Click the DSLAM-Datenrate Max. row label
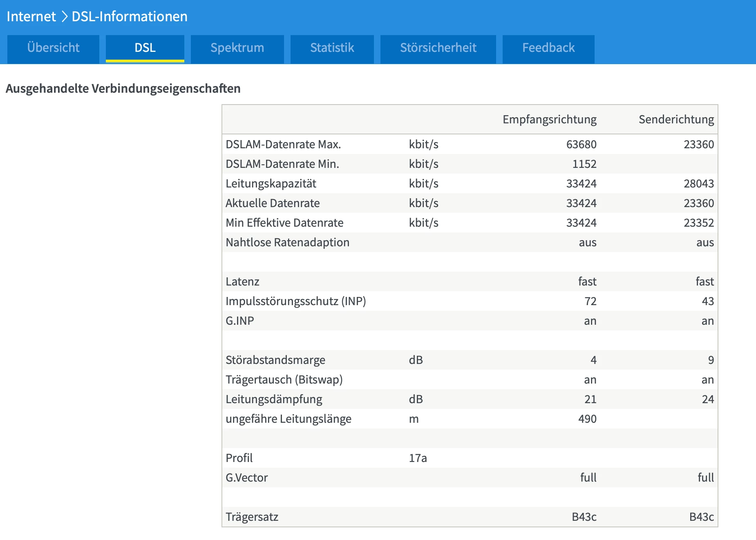This screenshot has height=540, width=756. click(x=283, y=145)
